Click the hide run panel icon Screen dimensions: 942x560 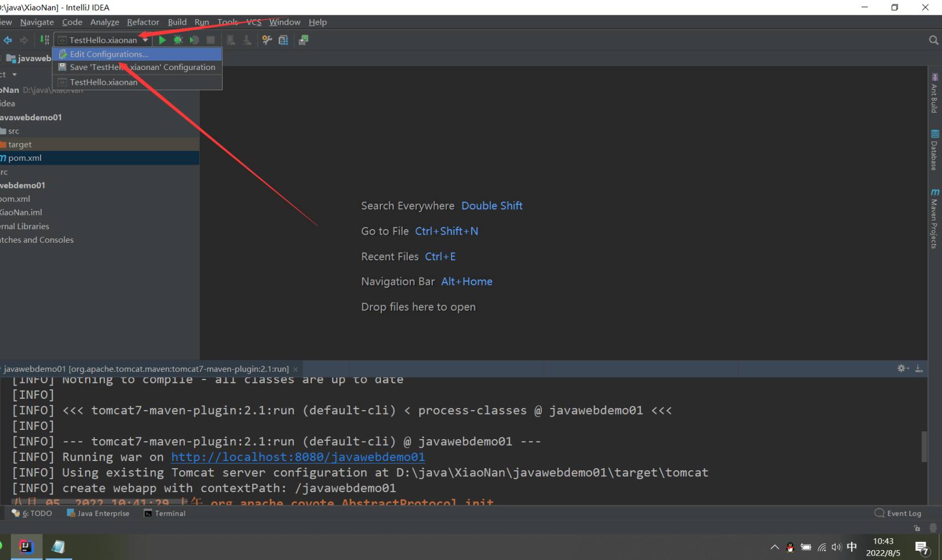click(919, 369)
